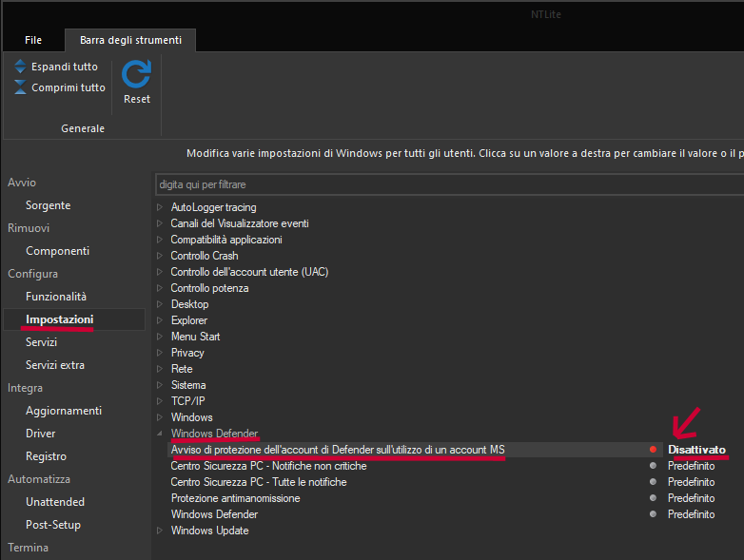The width and height of the screenshot is (744, 560).
Task: Select the 'Windows Update' tree label
Action: tap(209, 531)
